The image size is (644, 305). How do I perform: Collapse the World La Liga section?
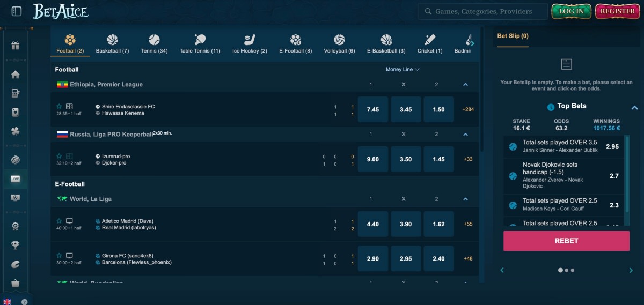[x=465, y=199]
